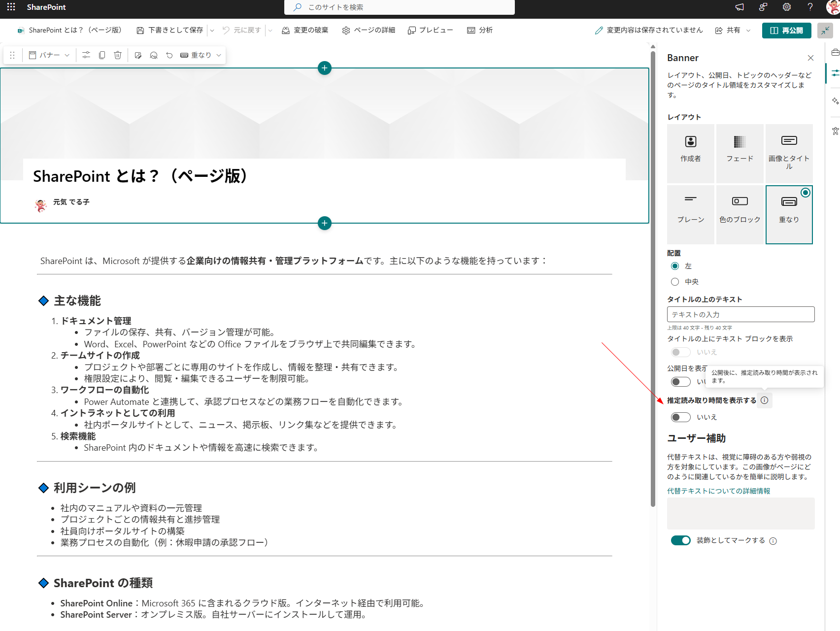Click the タイトルの上のテキスト input field
Viewport: 840px width, 631px height.
[740, 314]
